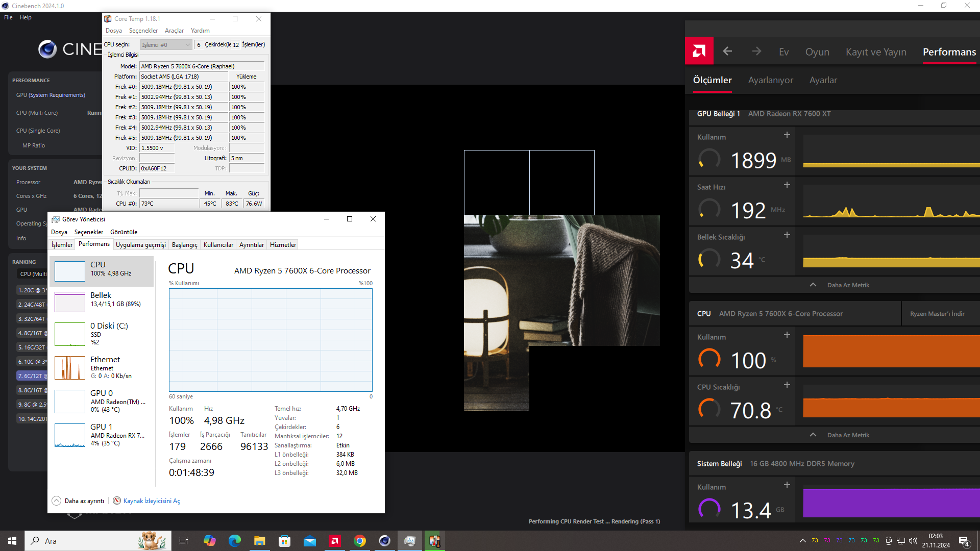
Task: Switch to Core Temp taskbar icon
Action: (435, 541)
